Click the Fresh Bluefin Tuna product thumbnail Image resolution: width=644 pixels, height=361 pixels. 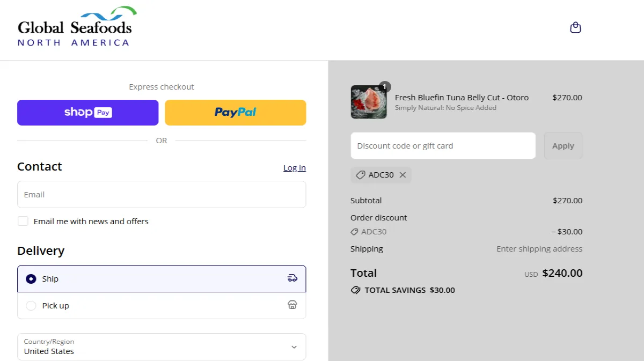(x=369, y=102)
